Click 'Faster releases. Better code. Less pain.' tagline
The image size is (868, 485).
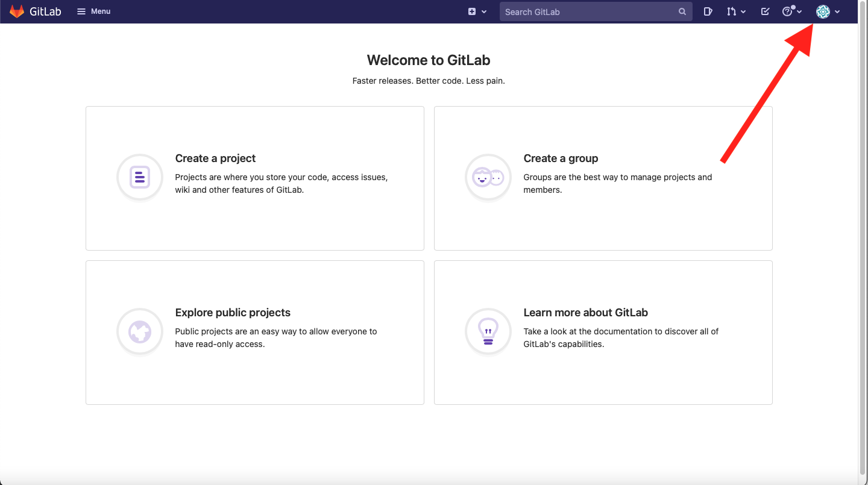[x=429, y=81]
